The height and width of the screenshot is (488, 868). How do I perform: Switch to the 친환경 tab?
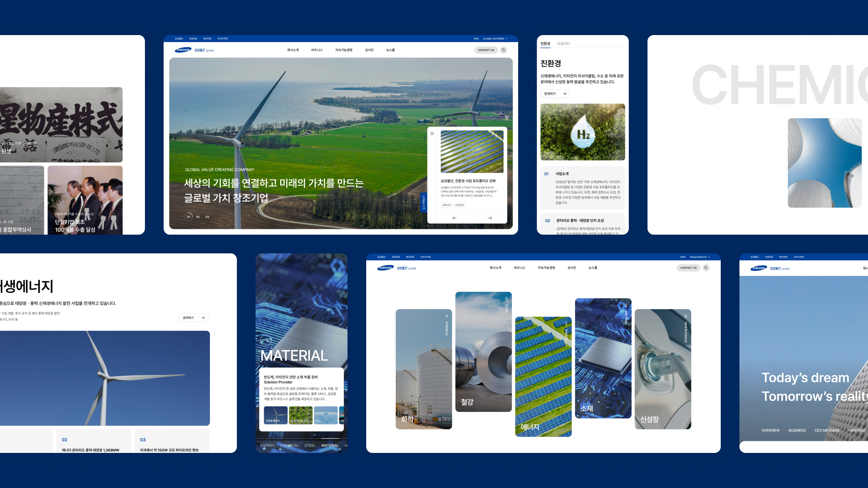[545, 44]
